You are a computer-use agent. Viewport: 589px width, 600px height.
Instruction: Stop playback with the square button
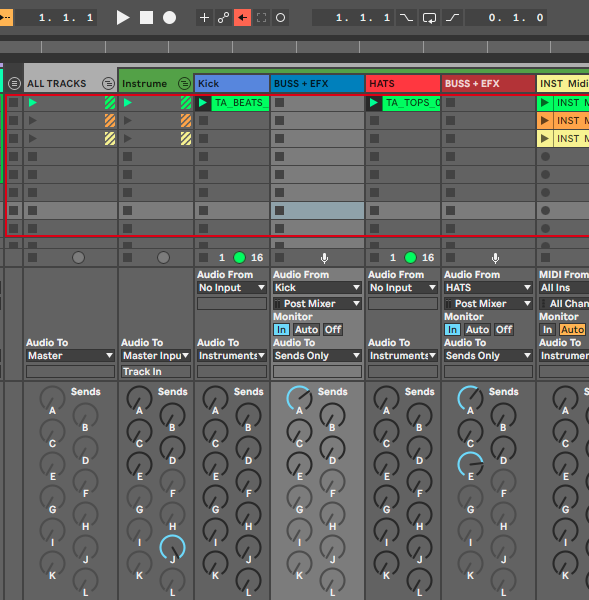146,18
